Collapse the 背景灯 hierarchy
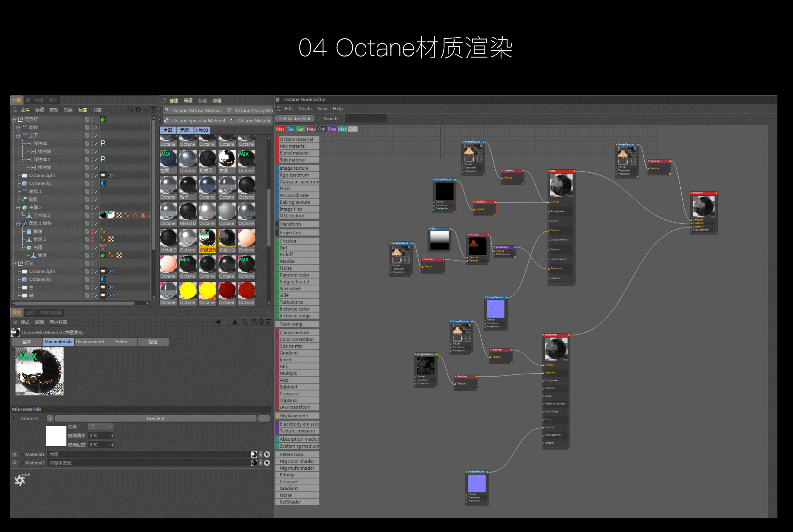 pyautogui.click(x=14, y=119)
